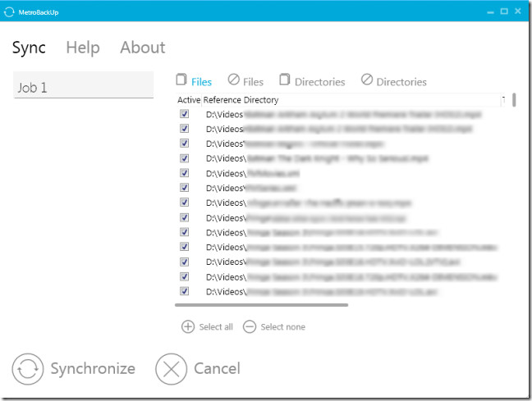Uncheck the seventh file's Active checkbox
Viewport: 532px width, 401px height.
pos(184,203)
